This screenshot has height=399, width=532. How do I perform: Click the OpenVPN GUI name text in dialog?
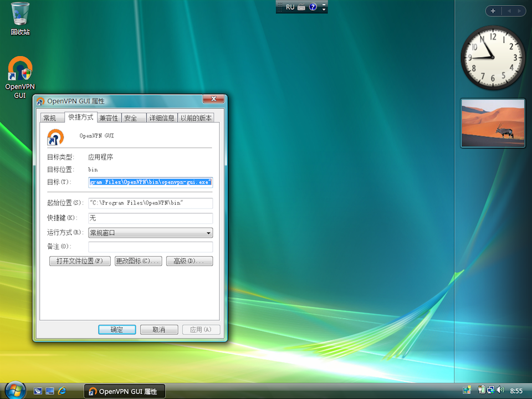[x=96, y=136]
